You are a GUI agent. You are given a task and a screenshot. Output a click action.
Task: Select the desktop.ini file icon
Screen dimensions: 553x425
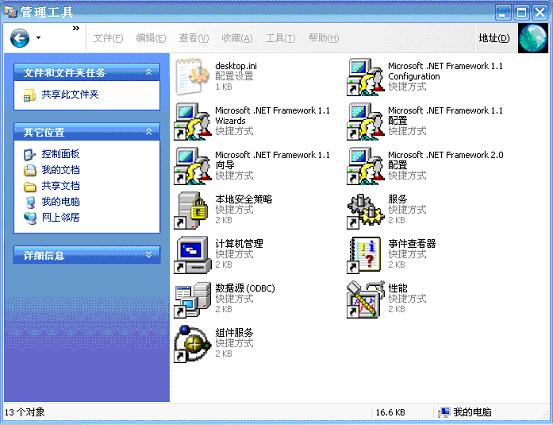point(192,77)
